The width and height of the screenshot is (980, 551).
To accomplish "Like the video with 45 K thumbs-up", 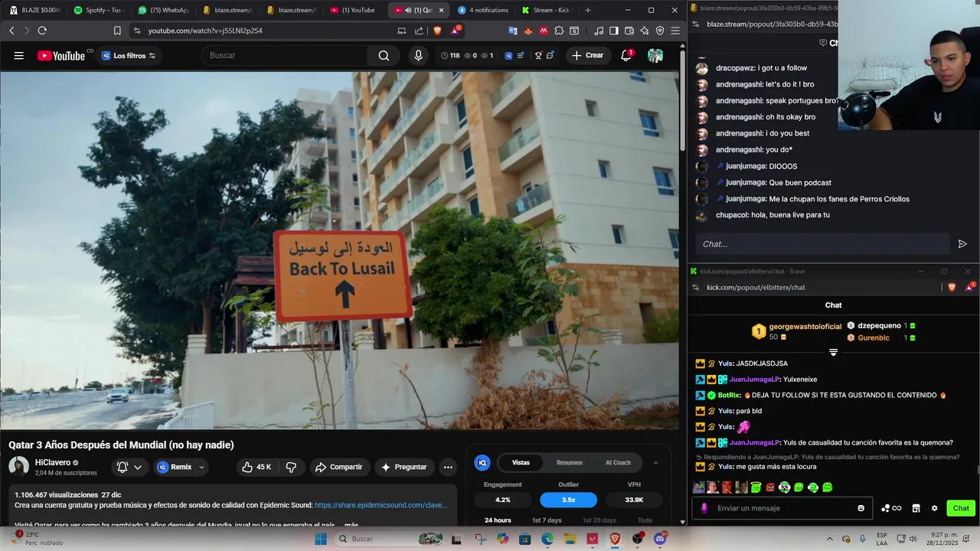I will [x=256, y=467].
